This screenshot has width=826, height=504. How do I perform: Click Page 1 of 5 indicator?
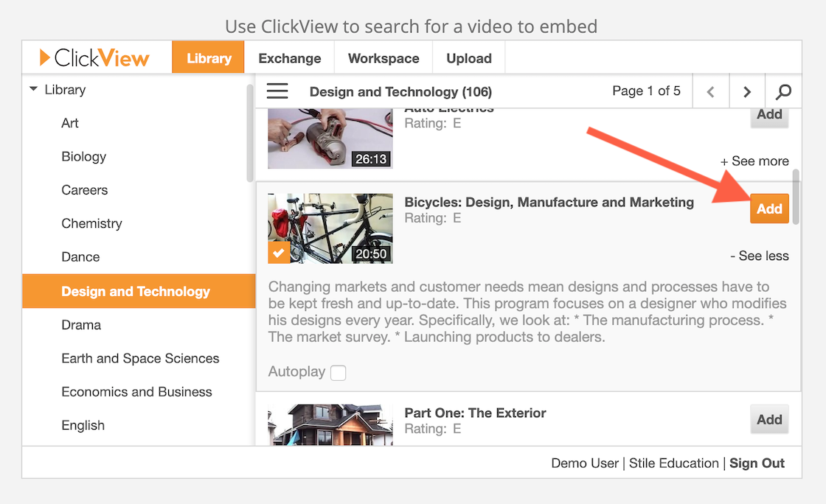646,91
